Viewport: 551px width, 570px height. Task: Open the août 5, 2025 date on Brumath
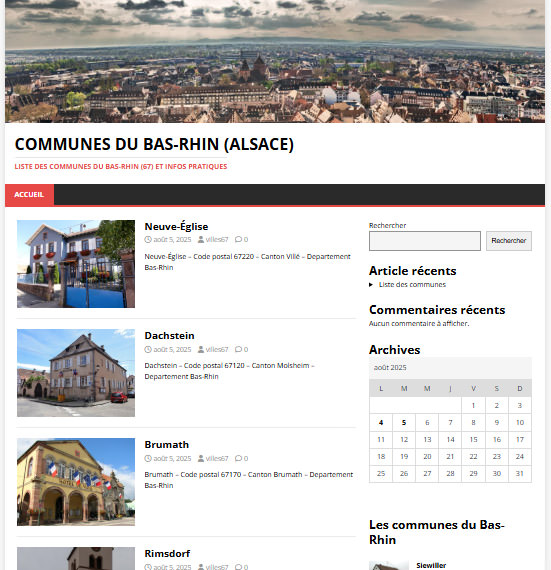[x=172, y=458]
